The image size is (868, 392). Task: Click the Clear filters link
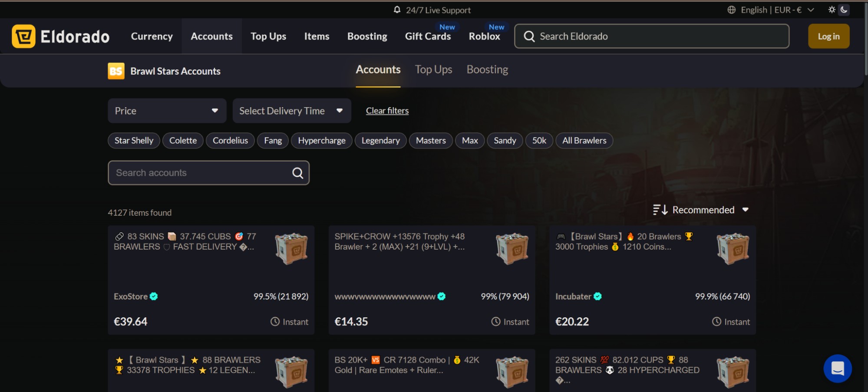387,111
